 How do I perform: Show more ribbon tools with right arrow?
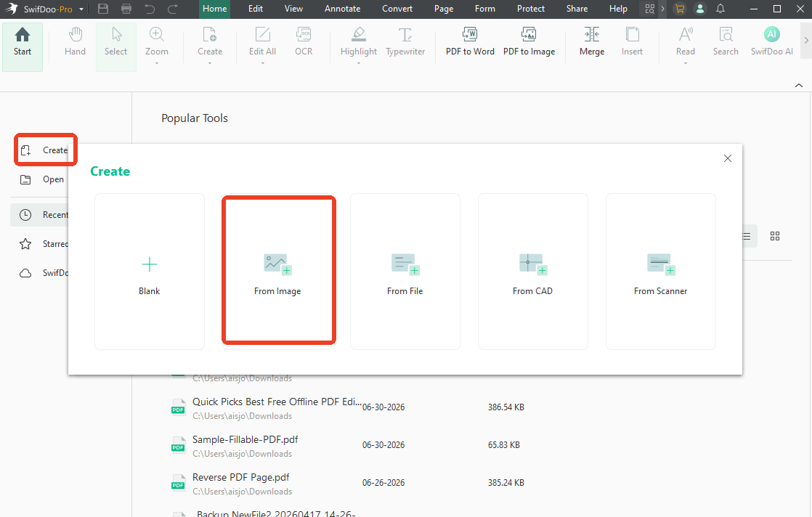pos(805,40)
